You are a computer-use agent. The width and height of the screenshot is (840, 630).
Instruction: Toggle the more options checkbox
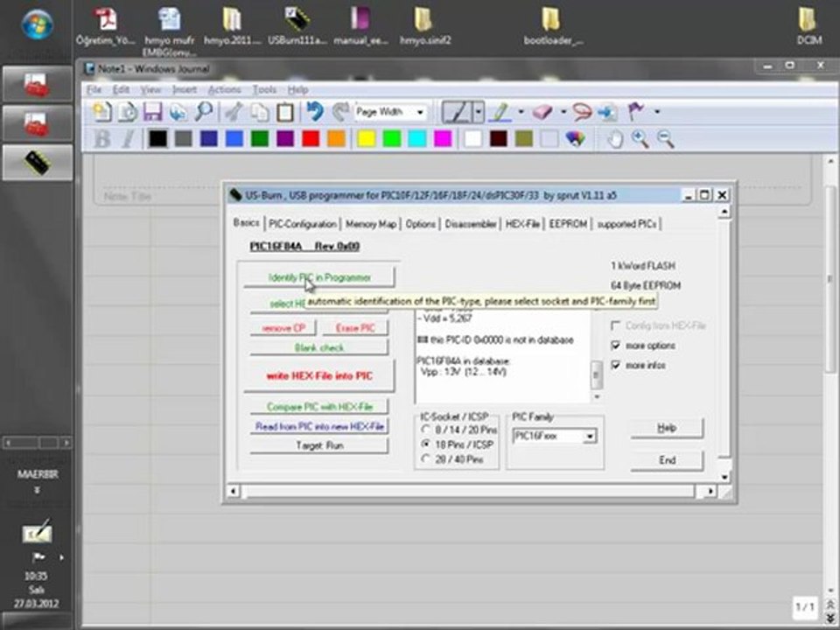[x=615, y=346]
